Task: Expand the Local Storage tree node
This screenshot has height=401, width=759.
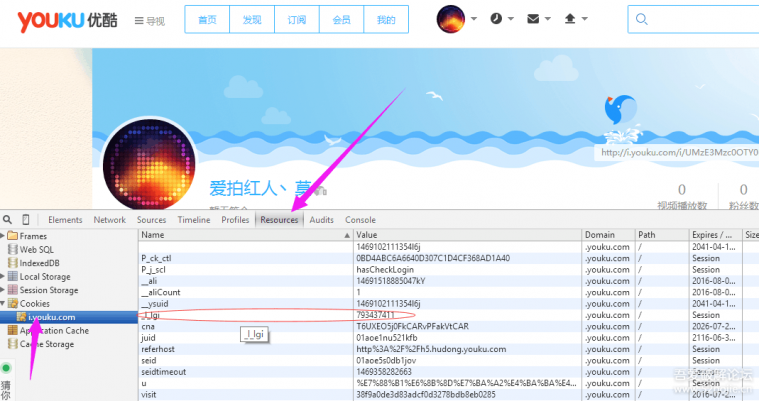Action: click(2, 277)
